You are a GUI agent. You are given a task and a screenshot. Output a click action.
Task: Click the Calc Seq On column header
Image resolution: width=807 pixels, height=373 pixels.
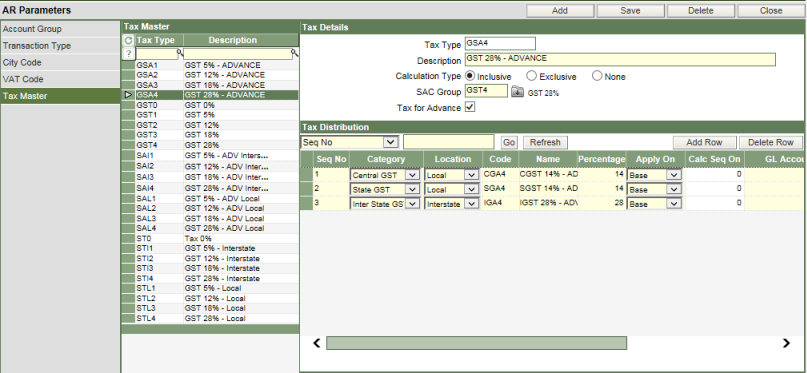(x=714, y=159)
